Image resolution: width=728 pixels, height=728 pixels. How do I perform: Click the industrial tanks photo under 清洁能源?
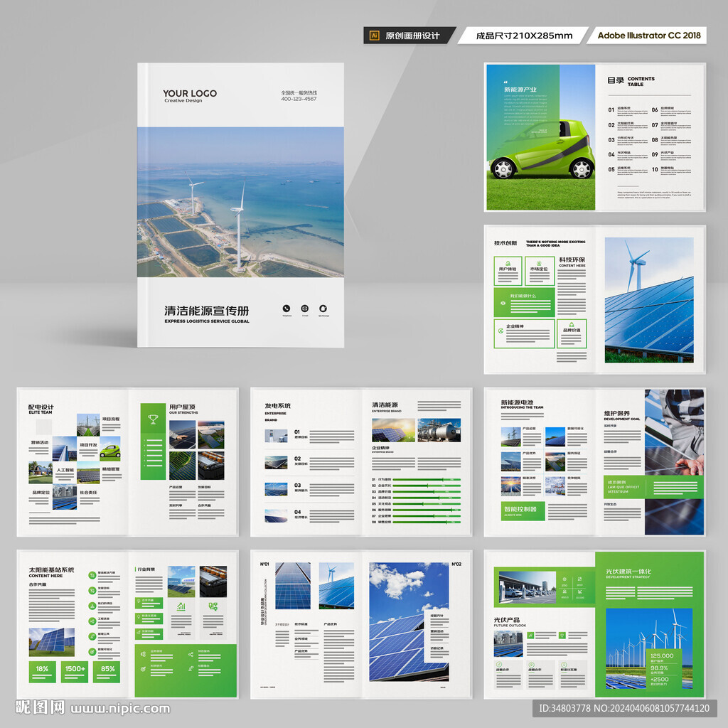[439, 430]
